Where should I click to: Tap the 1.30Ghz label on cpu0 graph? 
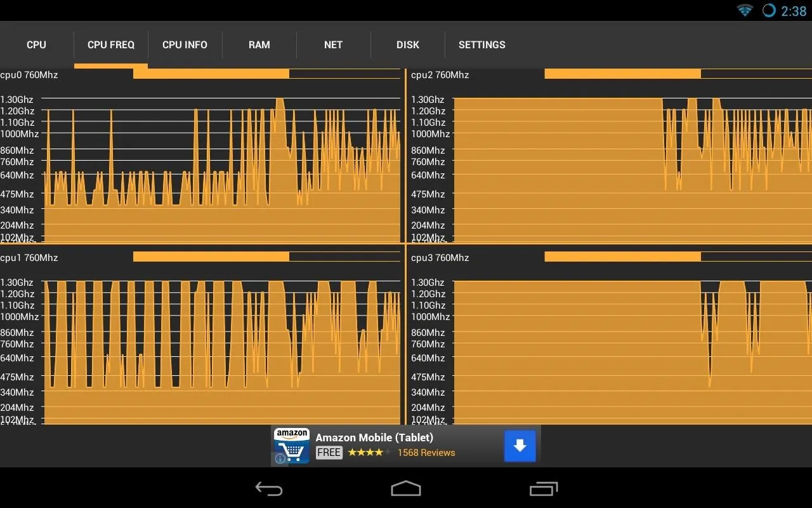coord(17,100)
